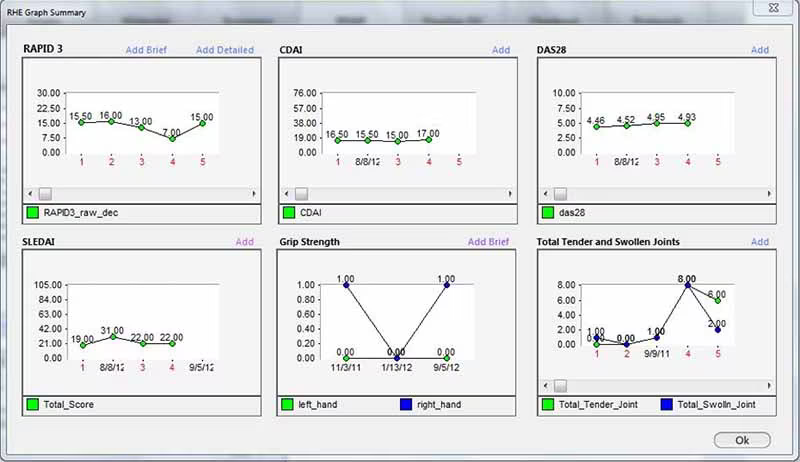This screenshot has height=462, width=800.
Task: Click right scroll arrow in Tender and Swollen Joints graph
Action: (769, 386)
